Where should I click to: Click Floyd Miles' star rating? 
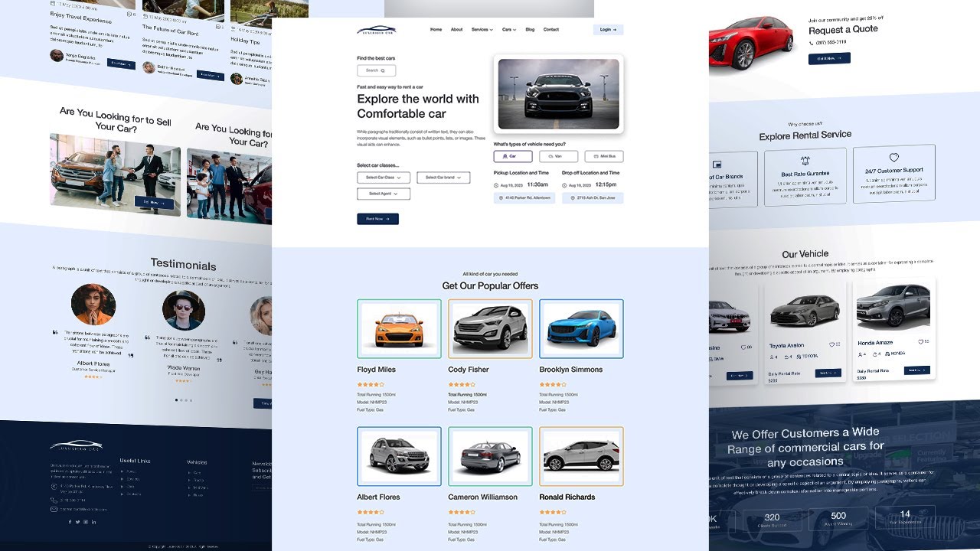click(x=371, y=384)
